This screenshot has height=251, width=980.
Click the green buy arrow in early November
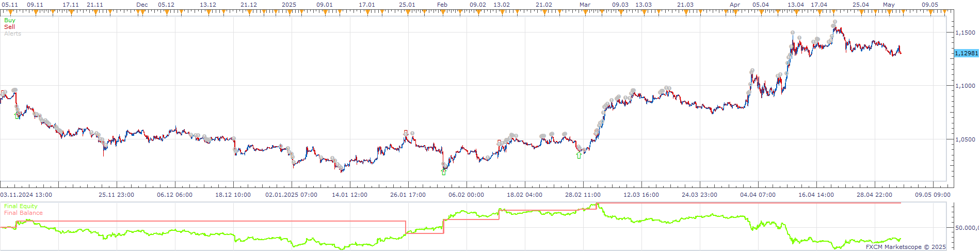pos(17,116)
